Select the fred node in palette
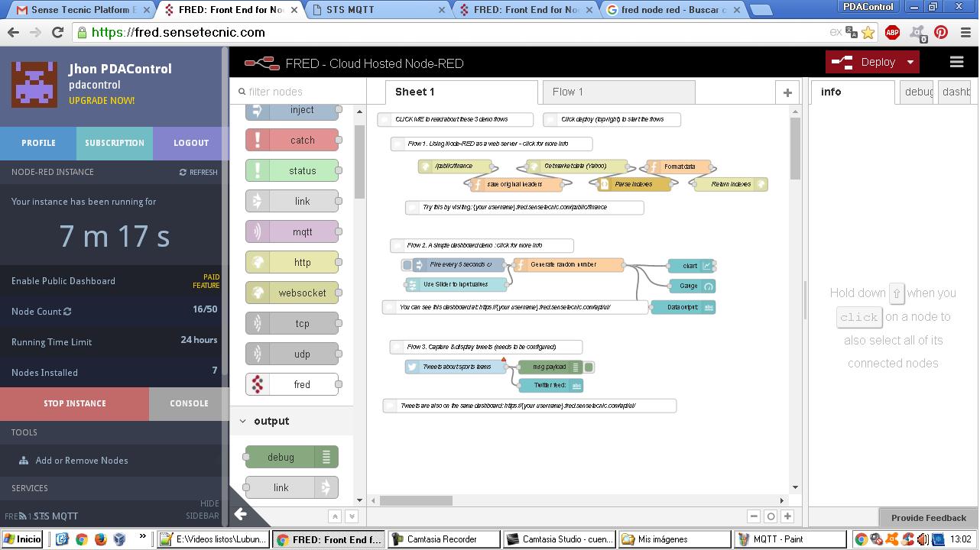 coord(292,384)
